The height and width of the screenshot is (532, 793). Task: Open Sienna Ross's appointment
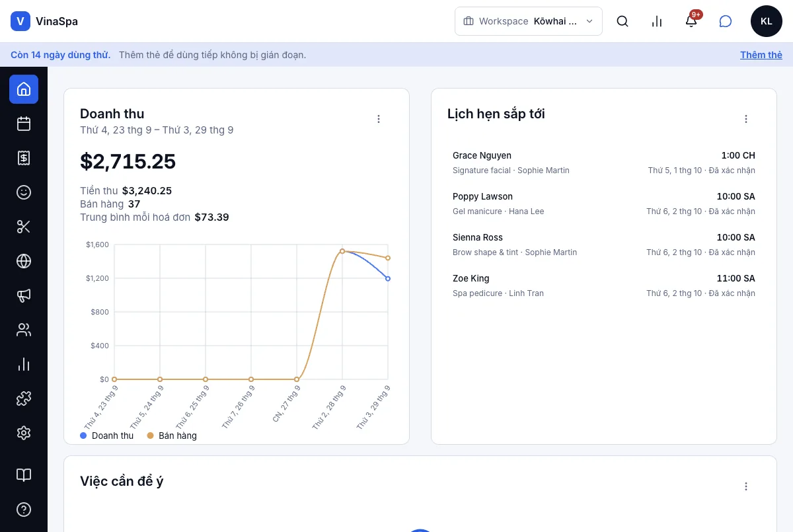(x=604, y=245)
